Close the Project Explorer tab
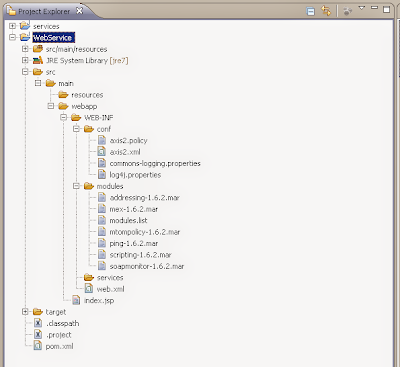This screenshot has height=367, width=400. click(79, 11)
